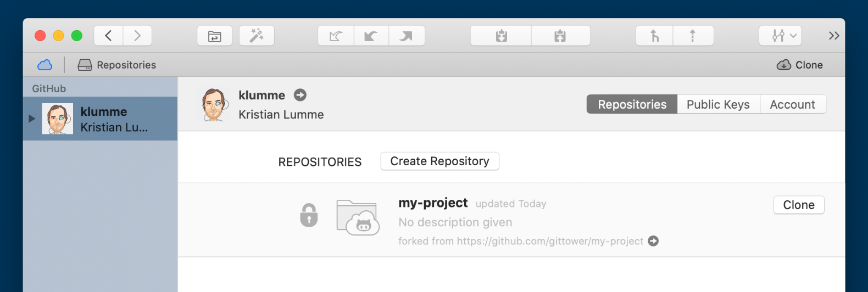Expand the klumme account in the sidebar
The image size is (868, 292).
pyautogui.click(x=32, y=119)
